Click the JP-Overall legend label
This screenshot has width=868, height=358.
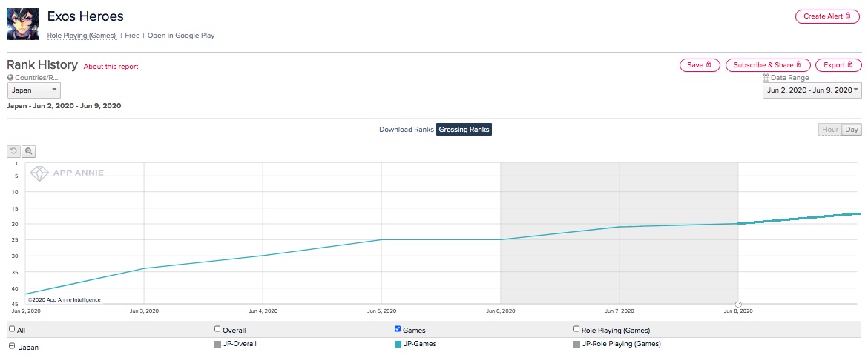point(240,344)
